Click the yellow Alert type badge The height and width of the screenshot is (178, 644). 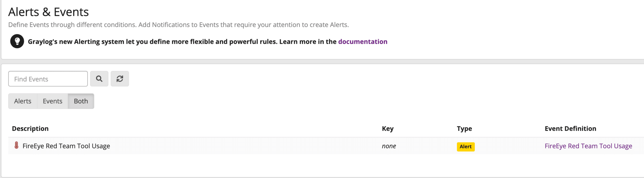pyautogui.click(x=465, y=147)
